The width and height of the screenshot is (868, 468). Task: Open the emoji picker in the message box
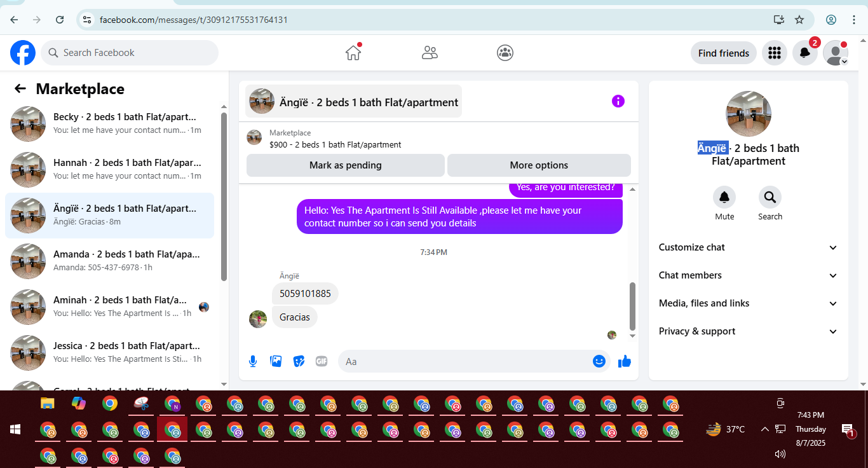click(x=599, y=361)
